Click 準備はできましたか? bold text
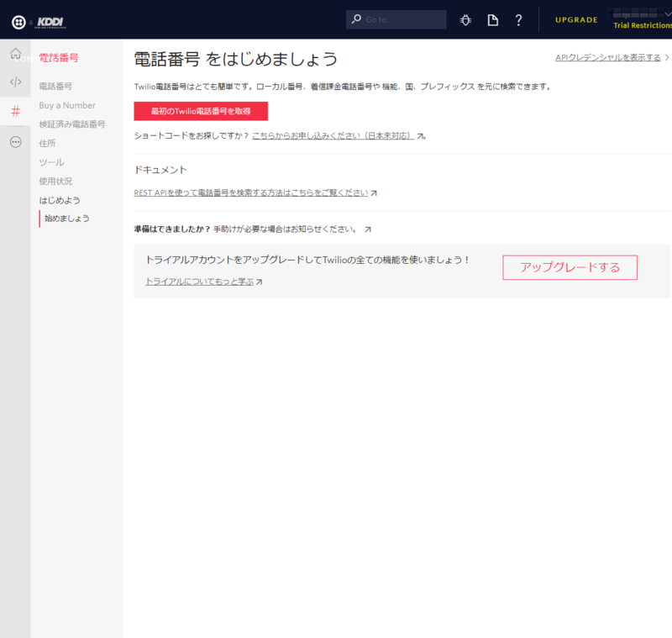This screenshot has width=672, height=638. [172, 229]
